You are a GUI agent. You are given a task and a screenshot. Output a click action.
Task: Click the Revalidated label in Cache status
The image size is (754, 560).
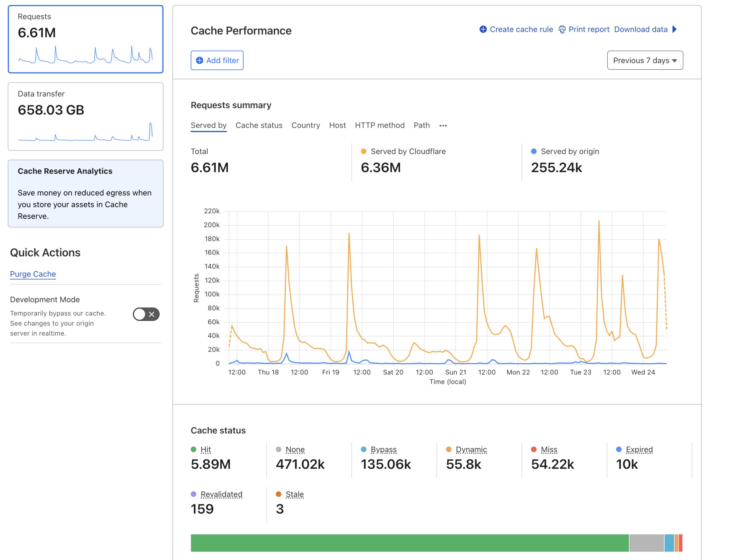point(221,494)
